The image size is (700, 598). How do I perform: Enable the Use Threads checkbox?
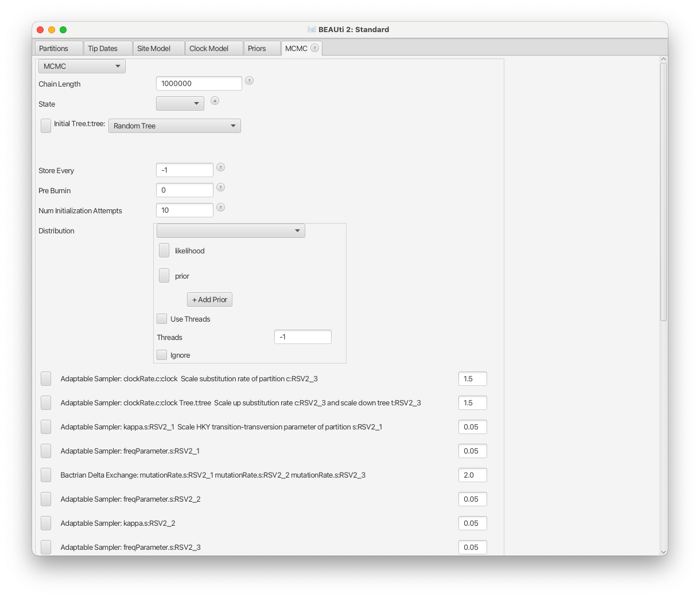(162, 319)
